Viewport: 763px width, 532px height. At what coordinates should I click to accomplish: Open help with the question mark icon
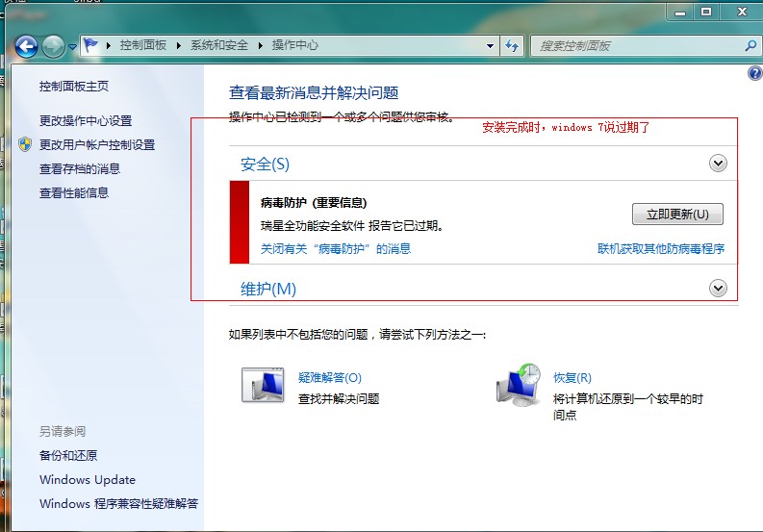754,73
